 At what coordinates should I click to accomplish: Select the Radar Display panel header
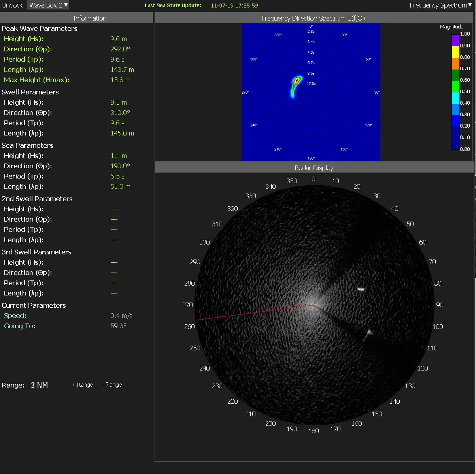point(314,168)
